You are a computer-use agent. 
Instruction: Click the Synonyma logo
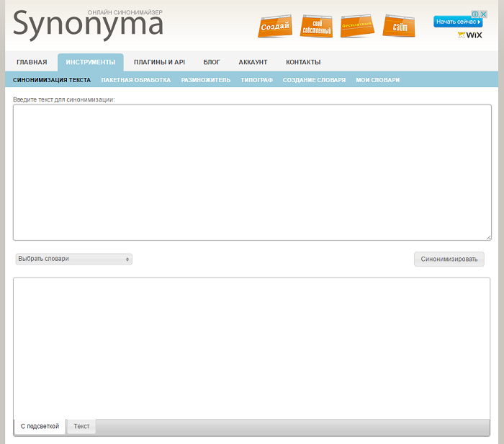[88, 24]
